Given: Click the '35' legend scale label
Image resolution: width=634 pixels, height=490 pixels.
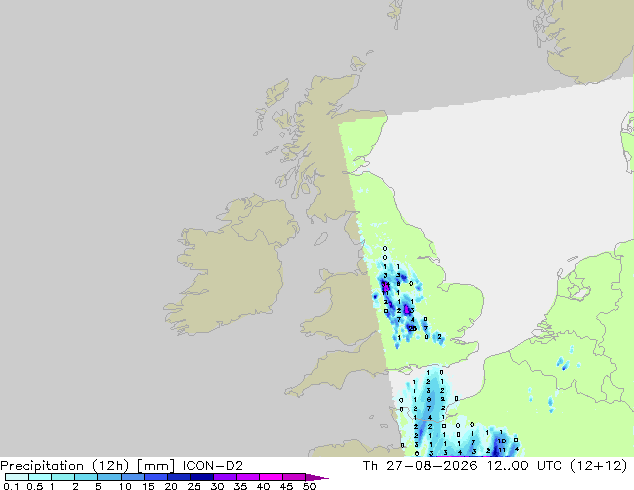Looking at the screenshot, I should coord(240,486).
